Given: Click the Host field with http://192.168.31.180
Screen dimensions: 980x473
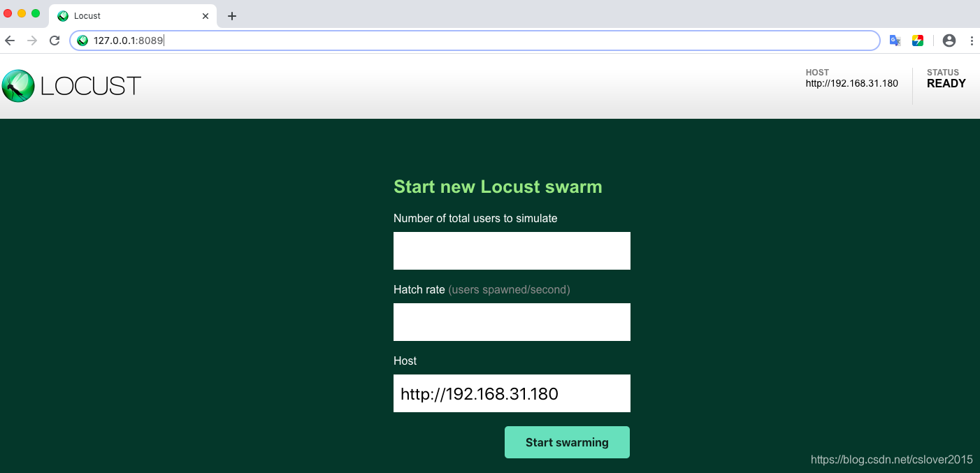Looking at the screenshot, I should (512, 393).
